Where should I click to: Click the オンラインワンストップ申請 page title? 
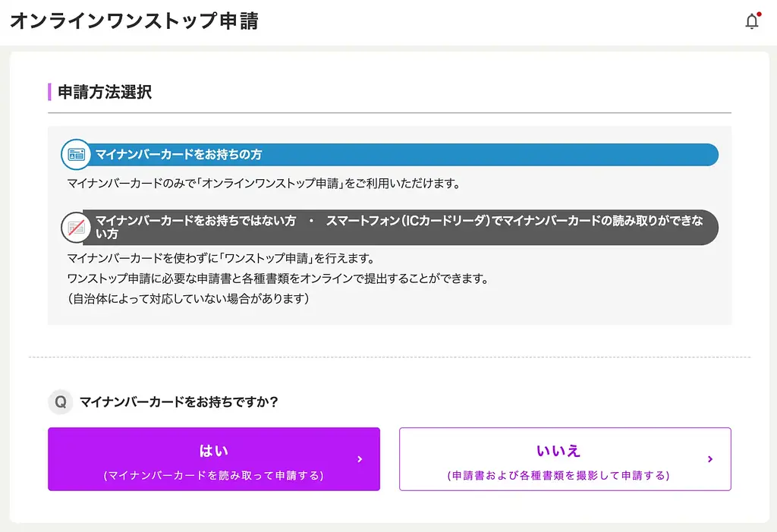134,21
